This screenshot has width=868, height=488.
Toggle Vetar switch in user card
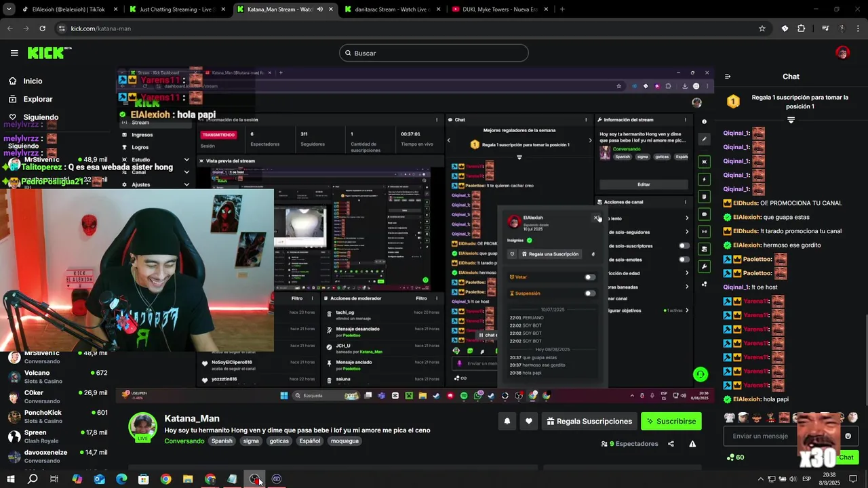[590, 277]
